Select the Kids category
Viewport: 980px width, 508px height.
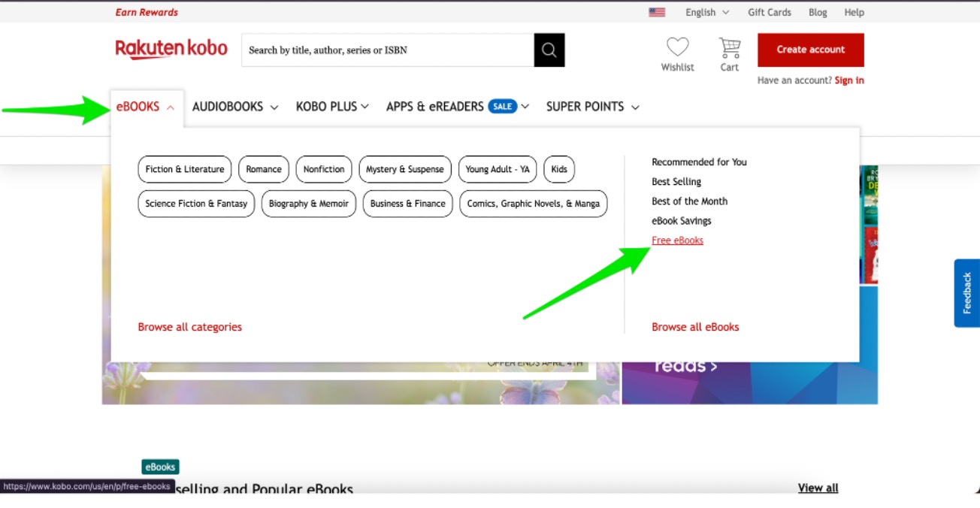pos(559,169)
